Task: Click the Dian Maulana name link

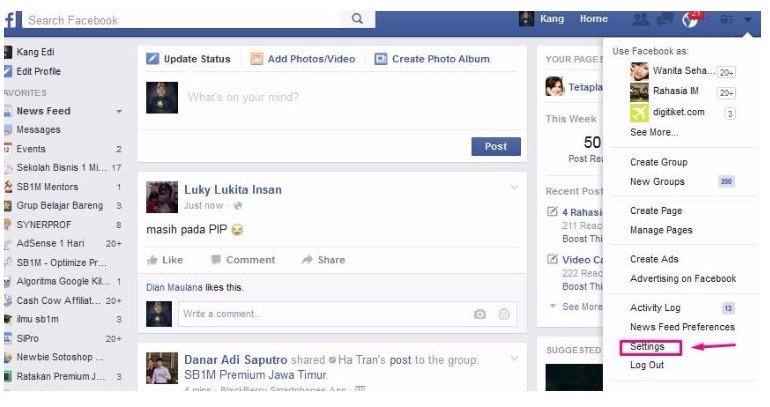Action: 174,287
